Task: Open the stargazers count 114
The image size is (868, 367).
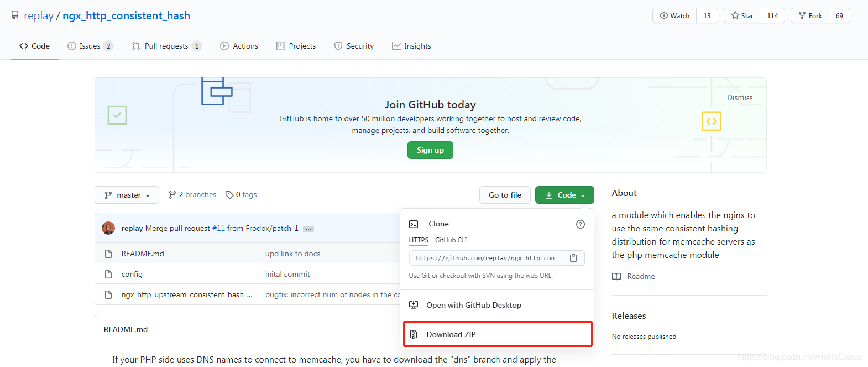Action: tap(772, 15)
